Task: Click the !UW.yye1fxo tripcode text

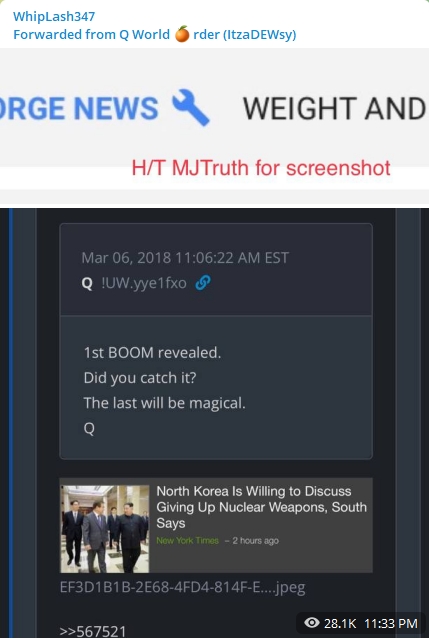Action: coord(144,283)
